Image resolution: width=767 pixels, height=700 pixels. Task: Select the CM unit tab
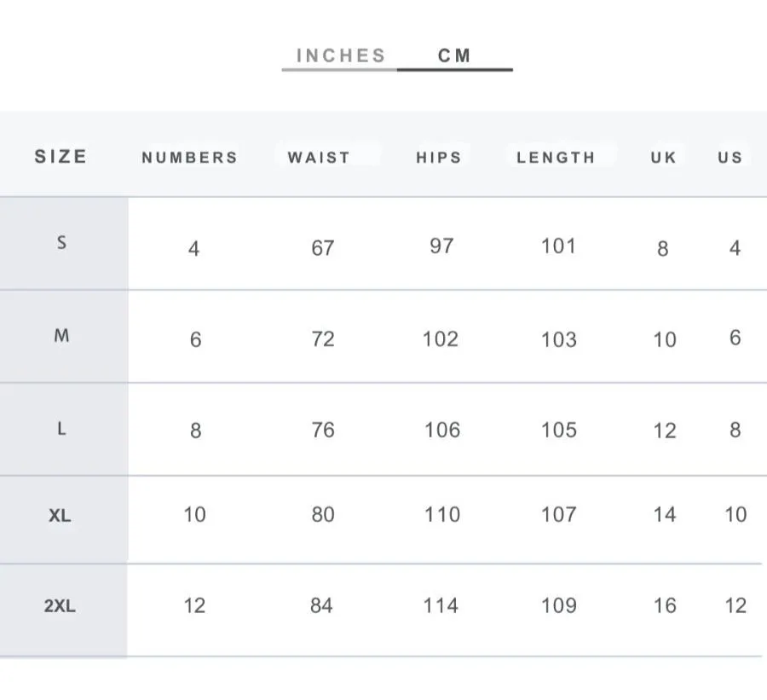[x=454, y=55]
